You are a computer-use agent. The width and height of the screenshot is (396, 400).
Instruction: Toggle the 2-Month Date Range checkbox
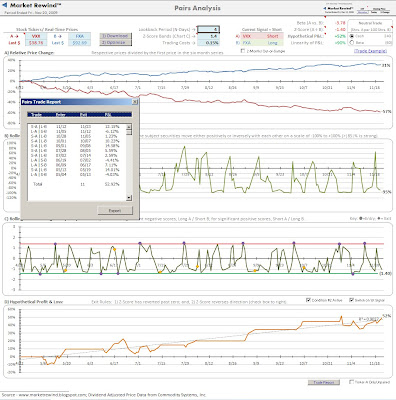click(x=243, y=51)
